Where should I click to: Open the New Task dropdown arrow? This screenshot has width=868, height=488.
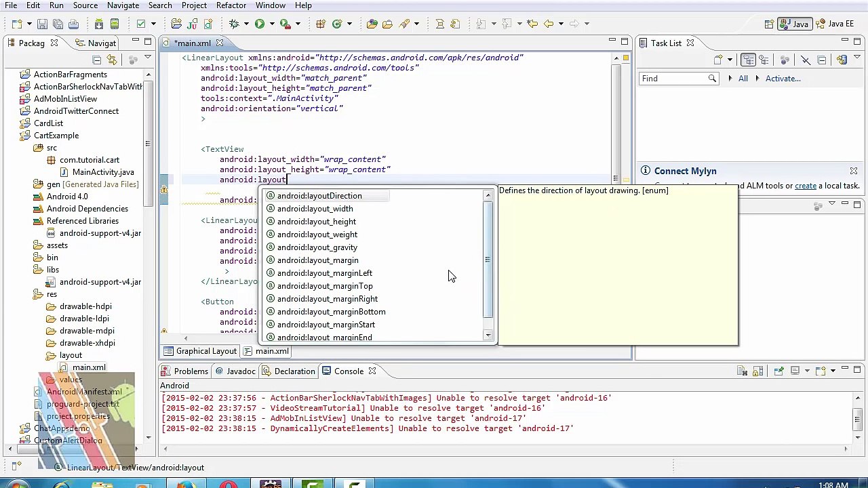(x=730, y=60)
